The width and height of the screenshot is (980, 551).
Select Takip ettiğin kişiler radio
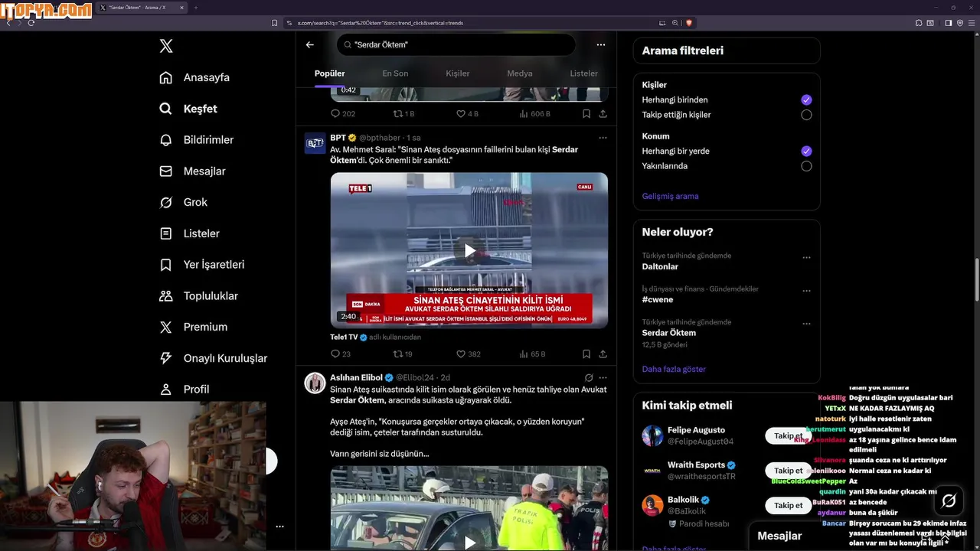[806, 115]
